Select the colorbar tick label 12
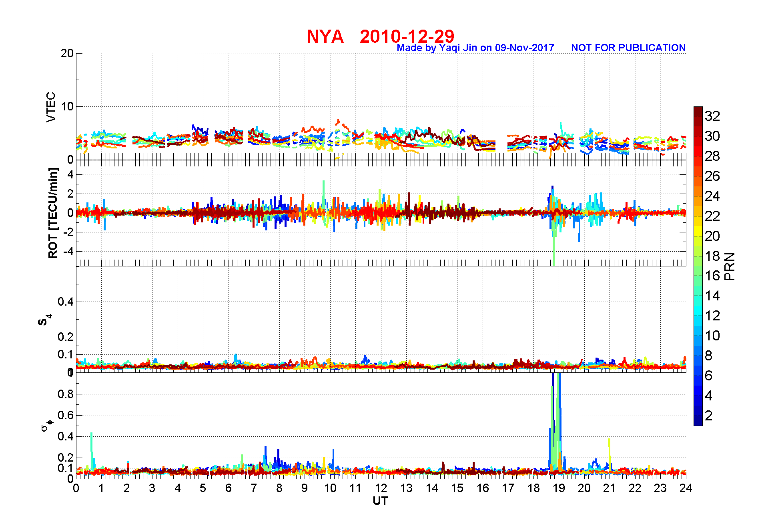762x532 pixels. click(x=712, y=316)
